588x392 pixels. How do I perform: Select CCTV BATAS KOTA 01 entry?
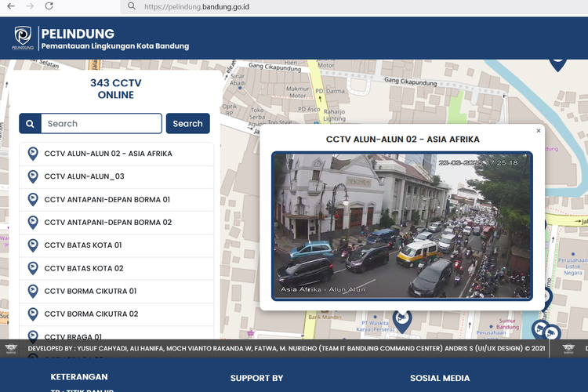tap(117, 245)
